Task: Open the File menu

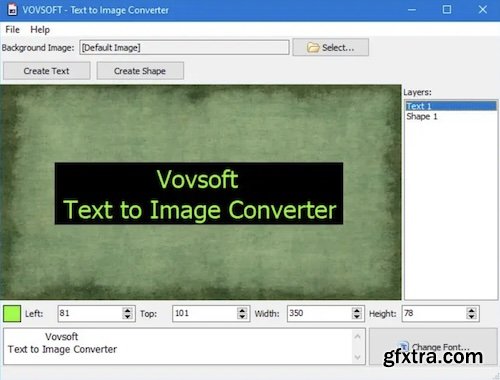Action: coord(12,30)
